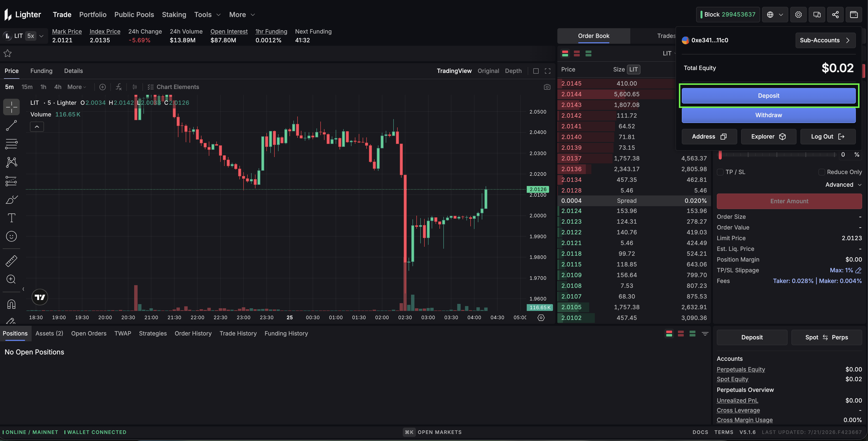
Task: Click the Withdraw button
Action: click(768, 115)
